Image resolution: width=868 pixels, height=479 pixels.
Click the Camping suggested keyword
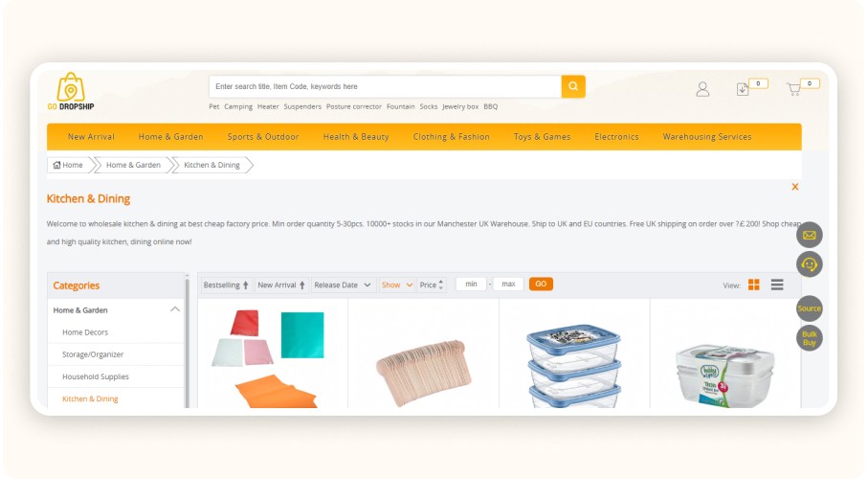(x=238, y=106)
